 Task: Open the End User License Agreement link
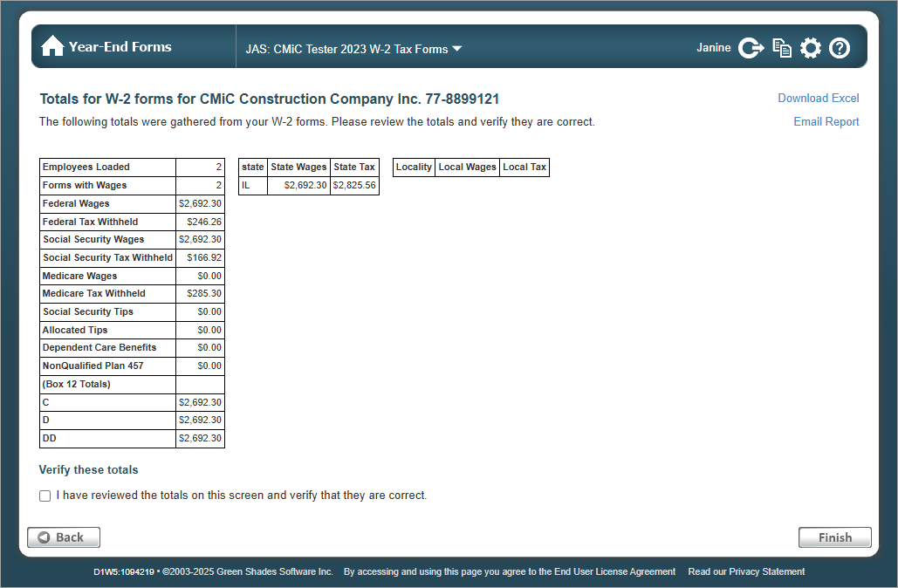tap(614, 571)
